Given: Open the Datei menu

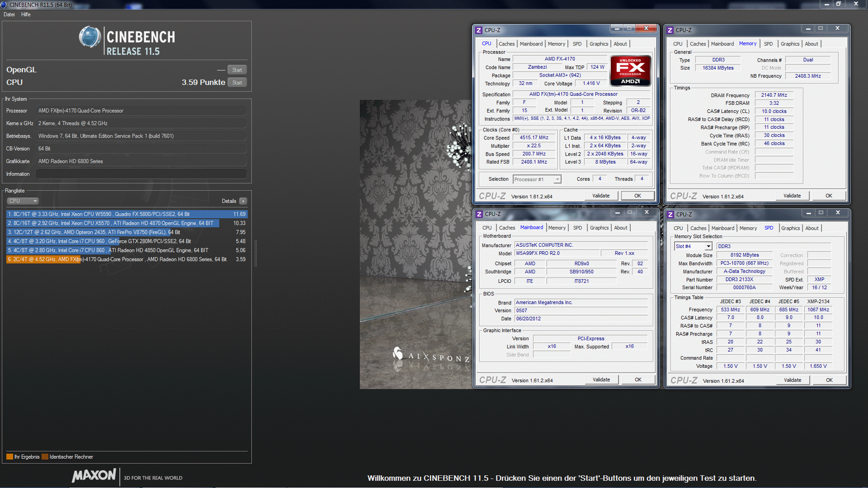Looking at the screenshot, I should 9,14.
